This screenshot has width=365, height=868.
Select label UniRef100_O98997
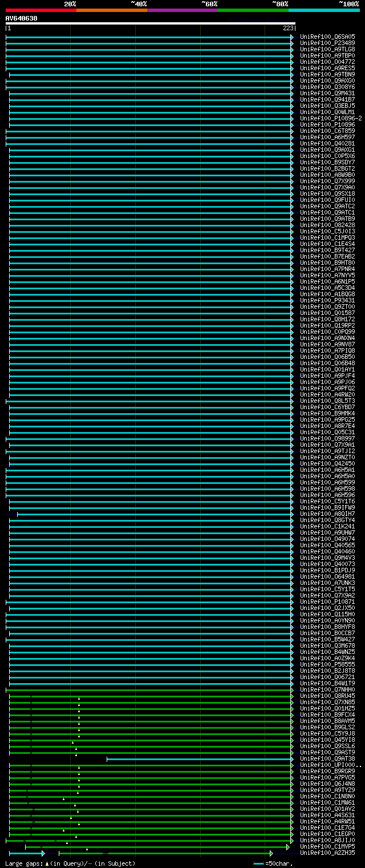[x=327, y=438]
